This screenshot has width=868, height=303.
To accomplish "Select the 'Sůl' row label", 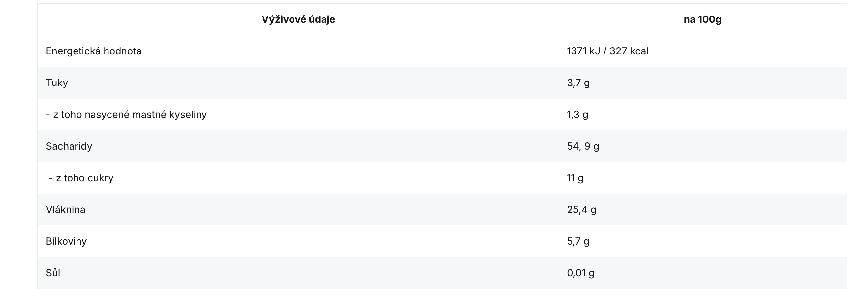I will [53, 273].
